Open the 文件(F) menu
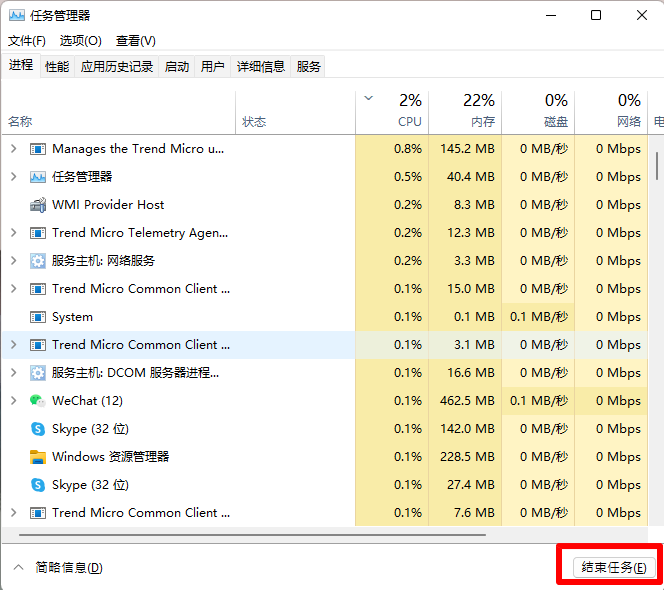Viewport: 664px width, 590px height. pyautogui.click(x=27, y=41)
